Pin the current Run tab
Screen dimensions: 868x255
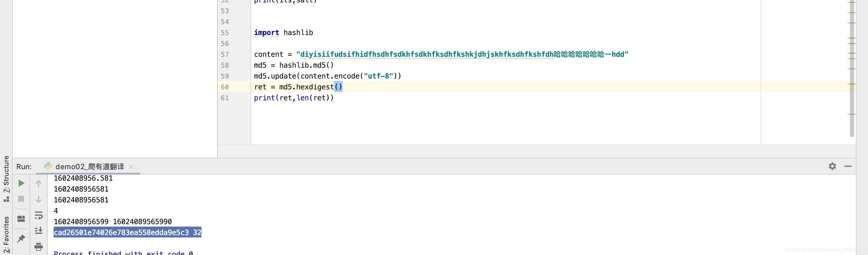21,238
